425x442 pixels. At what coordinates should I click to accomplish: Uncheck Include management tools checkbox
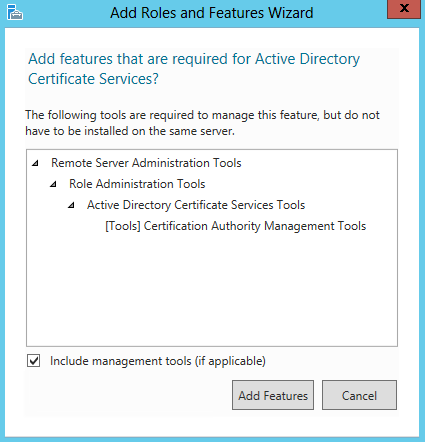[x=34, y=361]
